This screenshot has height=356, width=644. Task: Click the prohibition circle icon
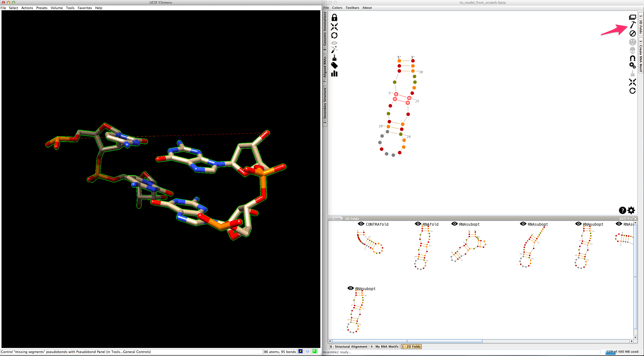click(633, 33)
